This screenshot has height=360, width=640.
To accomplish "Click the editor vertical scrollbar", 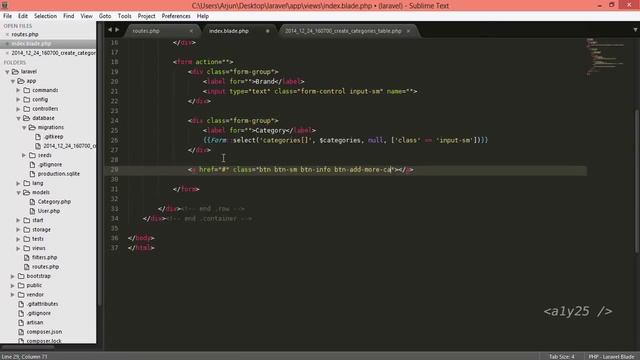I will coord(637,182).
